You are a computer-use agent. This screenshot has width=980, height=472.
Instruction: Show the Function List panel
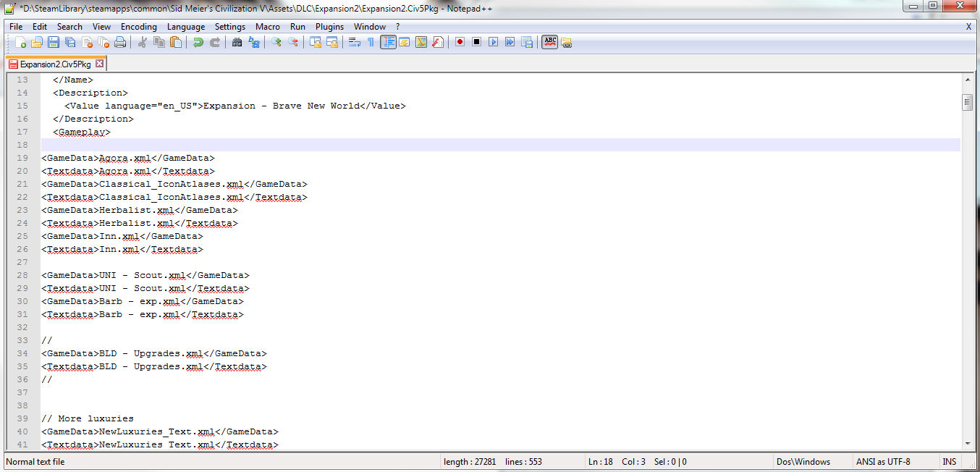(x=438, y=42)
